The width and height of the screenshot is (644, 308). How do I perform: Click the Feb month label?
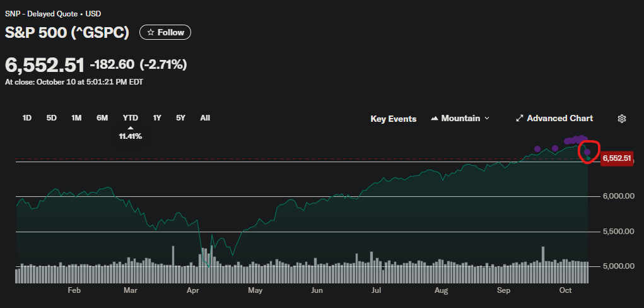(x=74, y=291)
